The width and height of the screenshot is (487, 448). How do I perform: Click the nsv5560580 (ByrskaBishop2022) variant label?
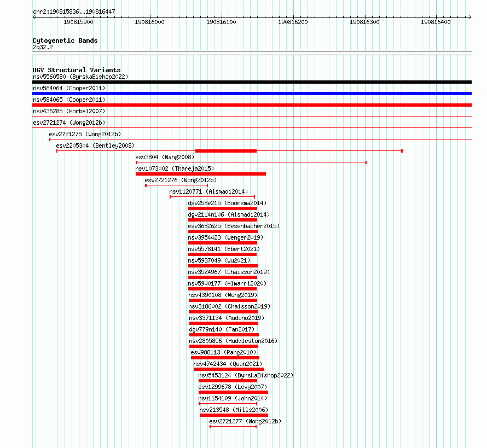(80, 77)
